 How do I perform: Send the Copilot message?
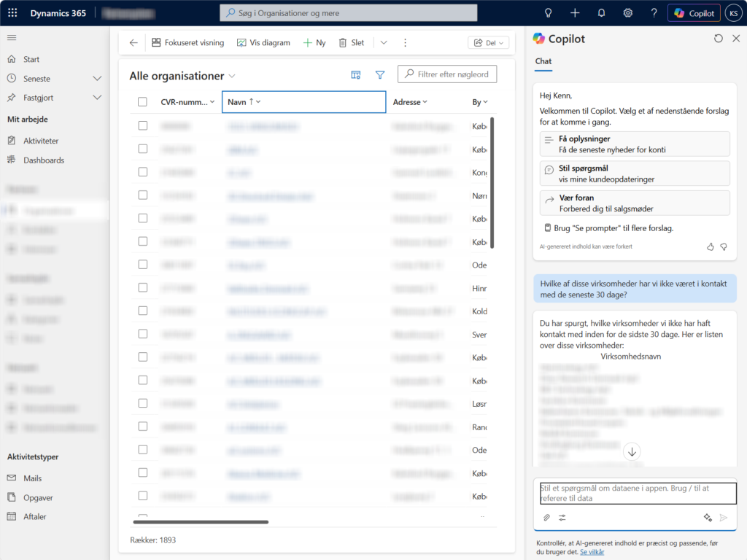pyautogui.click(x=724, y=518)
